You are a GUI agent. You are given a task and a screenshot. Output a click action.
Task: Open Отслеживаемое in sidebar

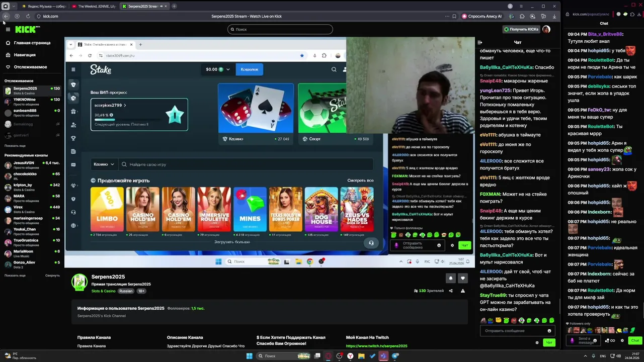click(30, 67)
